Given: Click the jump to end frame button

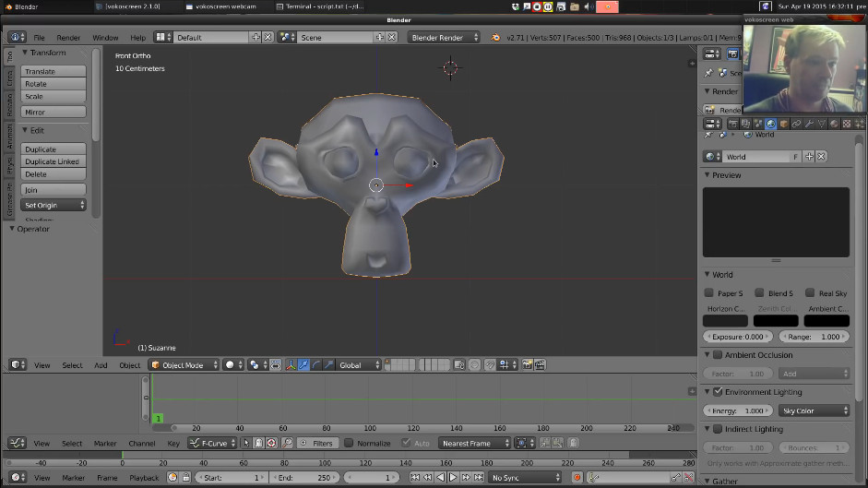Looking at the screenshot, I should (x=477, y=478).
